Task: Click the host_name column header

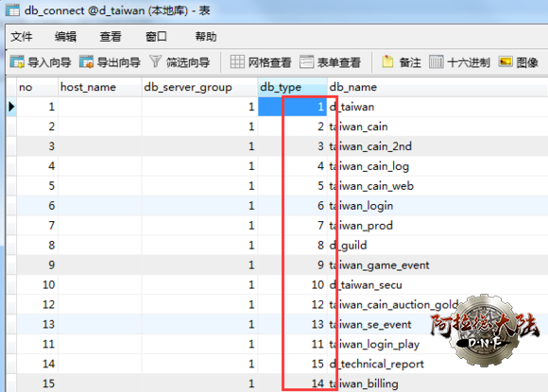Action: [99, 87]
